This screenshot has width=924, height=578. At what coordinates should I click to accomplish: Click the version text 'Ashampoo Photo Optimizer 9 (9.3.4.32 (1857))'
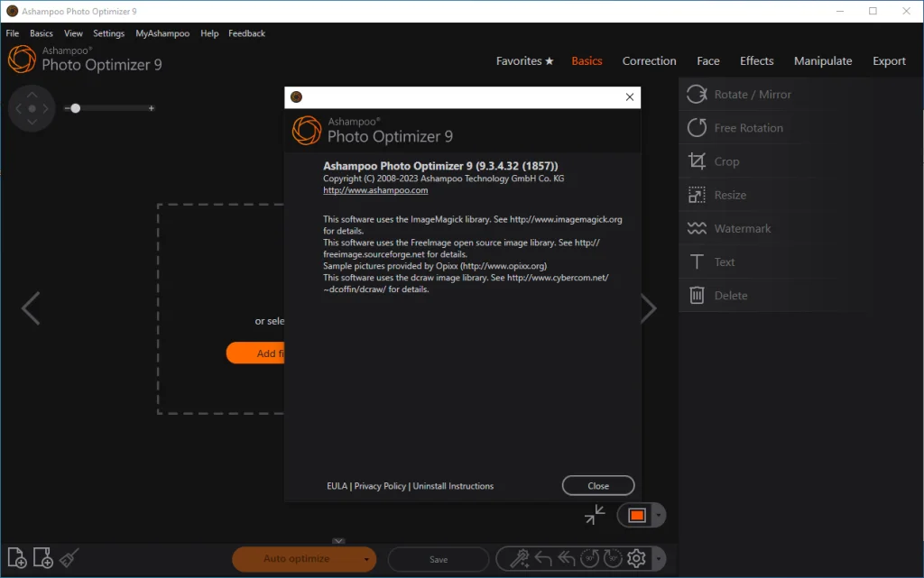point(440,166)
